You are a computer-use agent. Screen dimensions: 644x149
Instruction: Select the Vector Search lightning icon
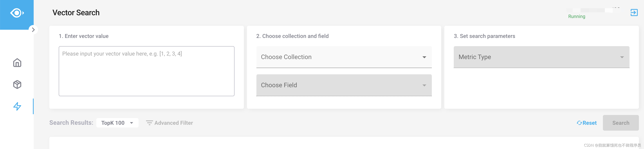click(17, 106)
